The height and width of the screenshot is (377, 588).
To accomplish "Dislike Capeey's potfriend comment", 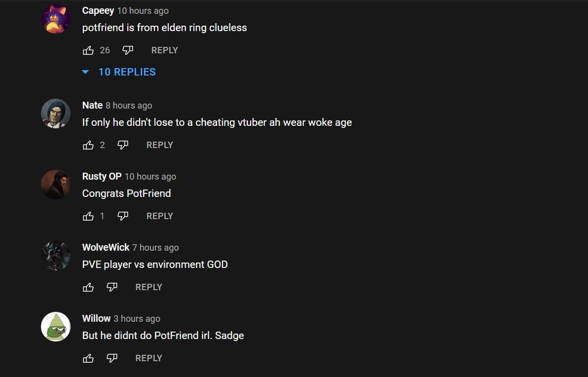I will [x=128, y=50].
